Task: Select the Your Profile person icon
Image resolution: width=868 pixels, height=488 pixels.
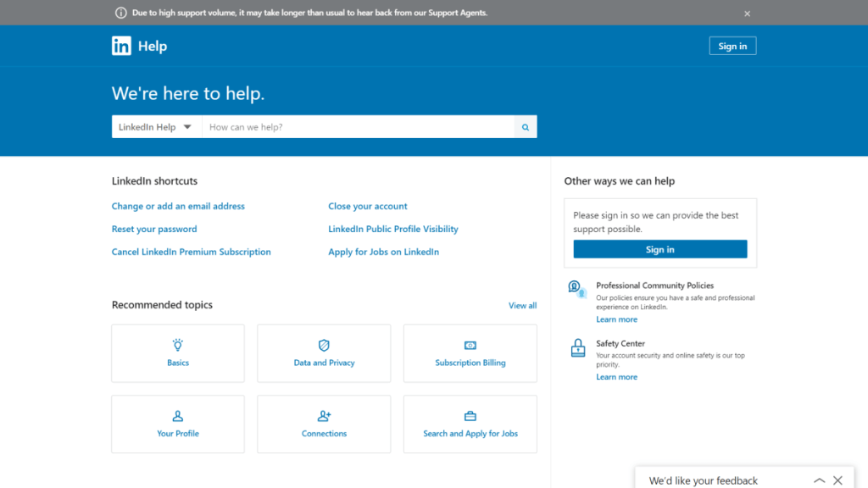Action: (x=177, y=416)
